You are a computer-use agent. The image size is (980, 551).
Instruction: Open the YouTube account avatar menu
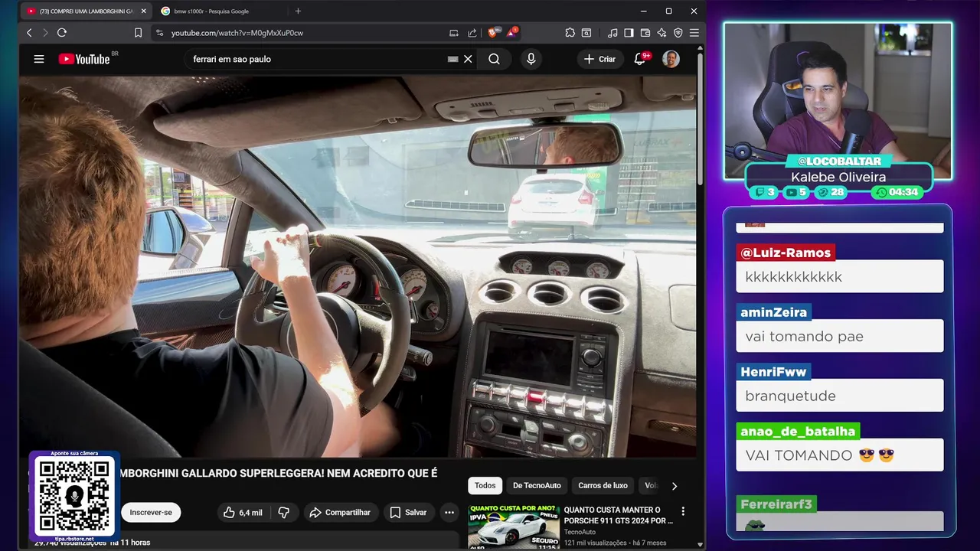[671, 59]
